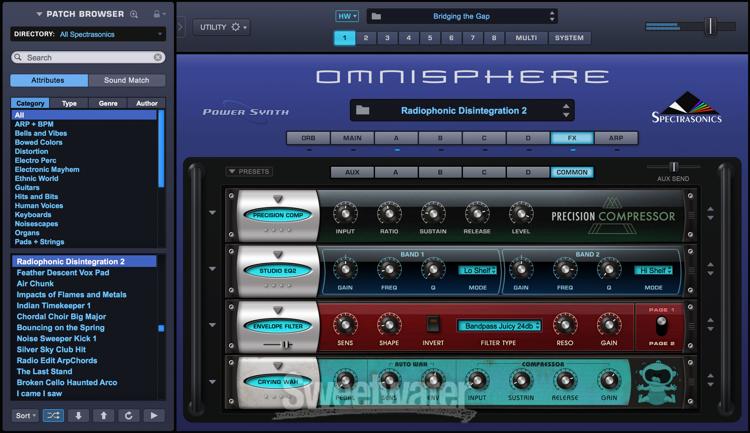Open the ORB page tab

coord(308,138)
